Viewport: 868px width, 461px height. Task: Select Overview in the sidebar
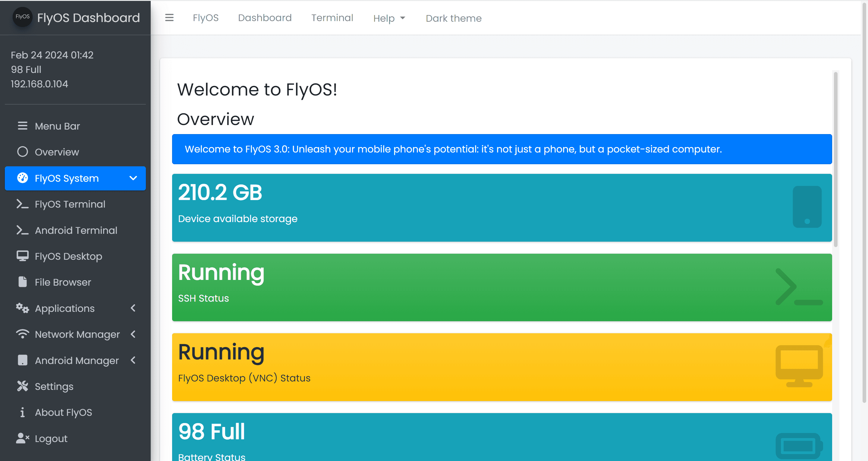[x=75, y=152]
